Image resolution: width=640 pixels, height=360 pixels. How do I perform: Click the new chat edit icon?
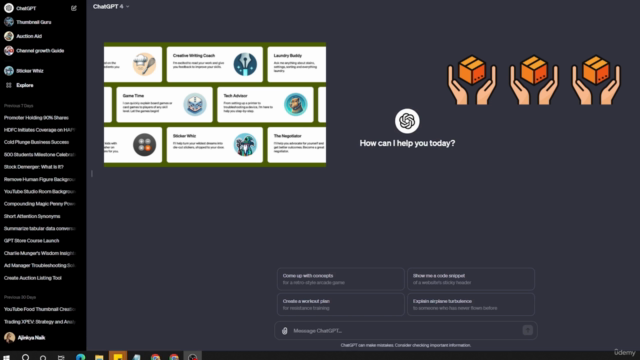74,8
